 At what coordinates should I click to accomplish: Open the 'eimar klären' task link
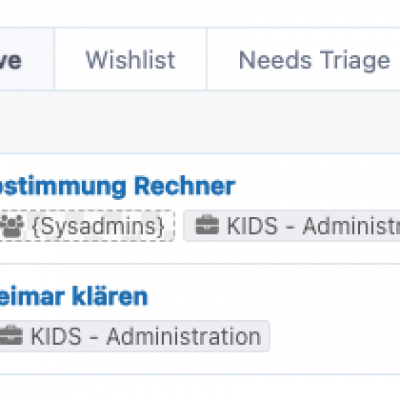click(74, 297)
